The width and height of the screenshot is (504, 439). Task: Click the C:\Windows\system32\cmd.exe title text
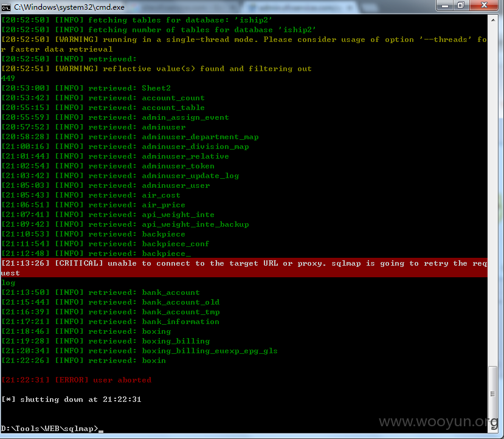click(69, 7)
